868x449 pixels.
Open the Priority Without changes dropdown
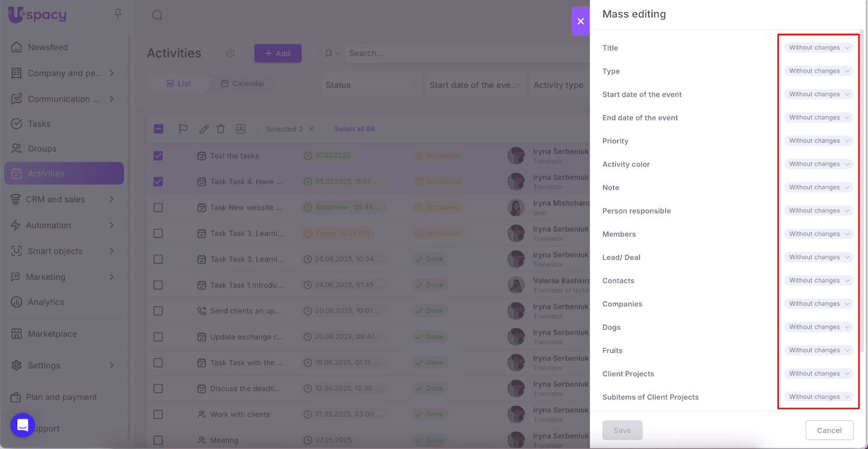[818, 141]
